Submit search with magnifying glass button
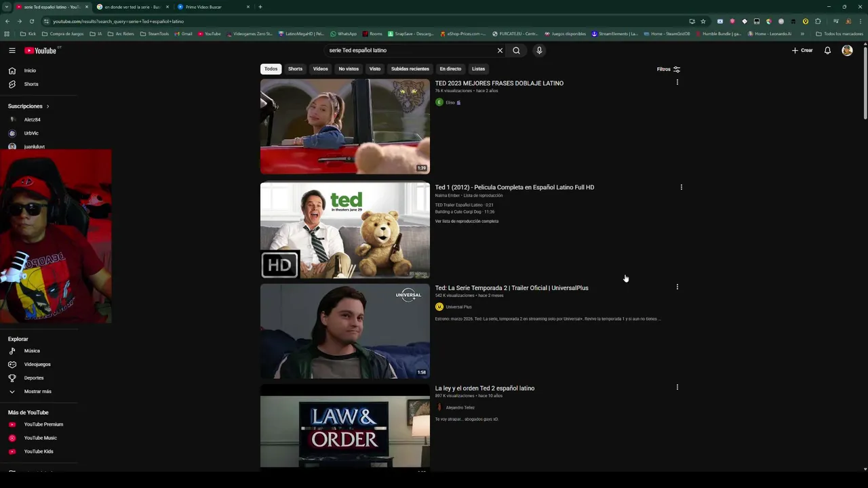The width and height of the screenshot is (868, 488). point(517,50)
